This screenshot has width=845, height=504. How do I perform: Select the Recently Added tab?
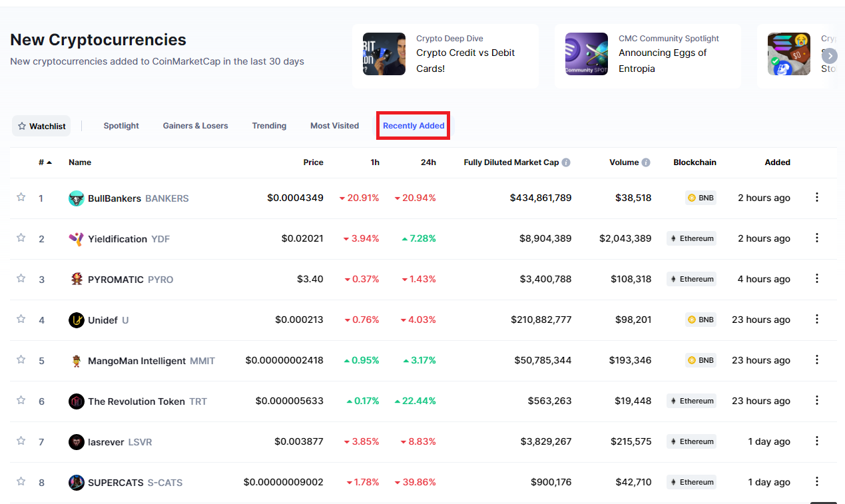coord(414,126)
